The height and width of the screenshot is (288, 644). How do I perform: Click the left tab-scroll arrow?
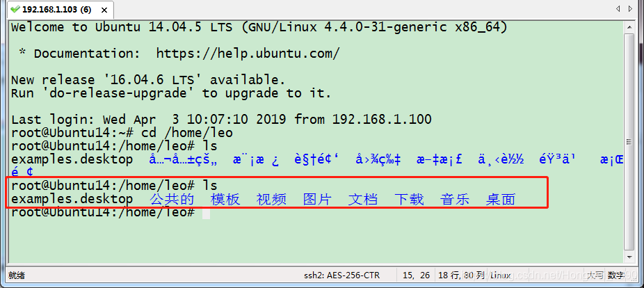click(618, 8)
